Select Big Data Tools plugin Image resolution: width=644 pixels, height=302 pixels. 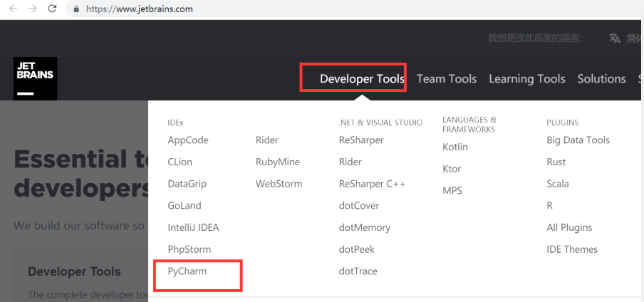[578, 140]
